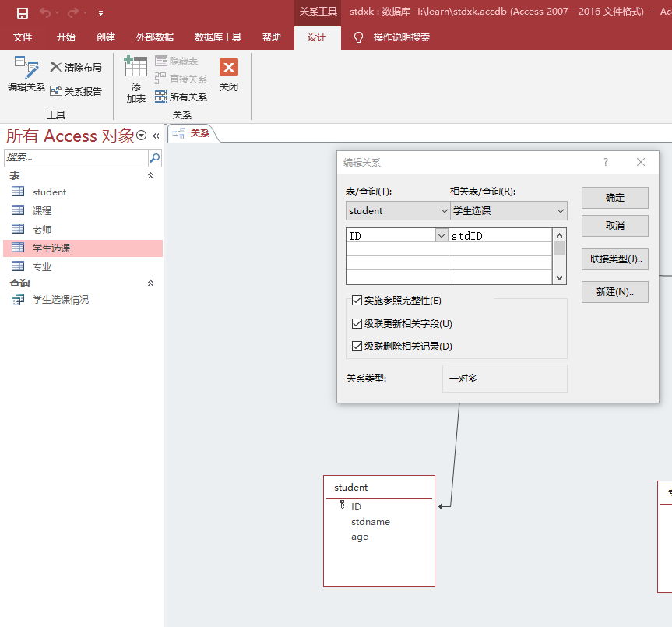Select the 学生选课 table
Screen dimensions: 672x627
[x=83, y=248]
